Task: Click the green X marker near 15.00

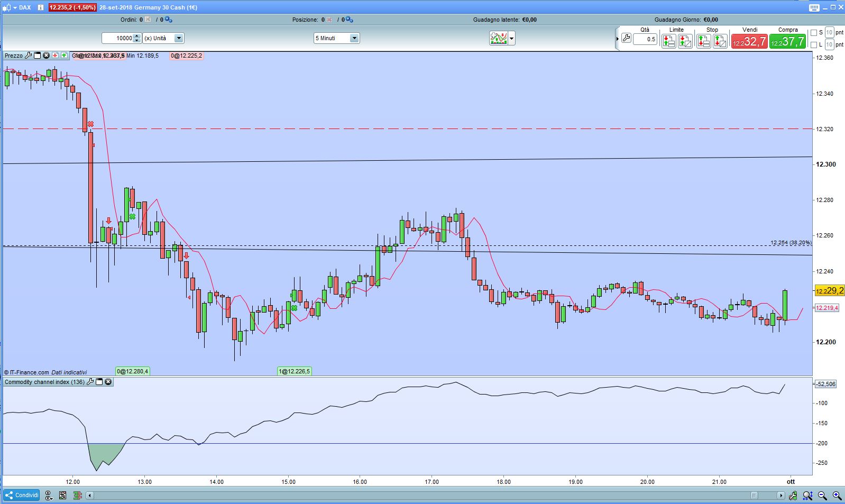Action: click(x=294, y=307)
